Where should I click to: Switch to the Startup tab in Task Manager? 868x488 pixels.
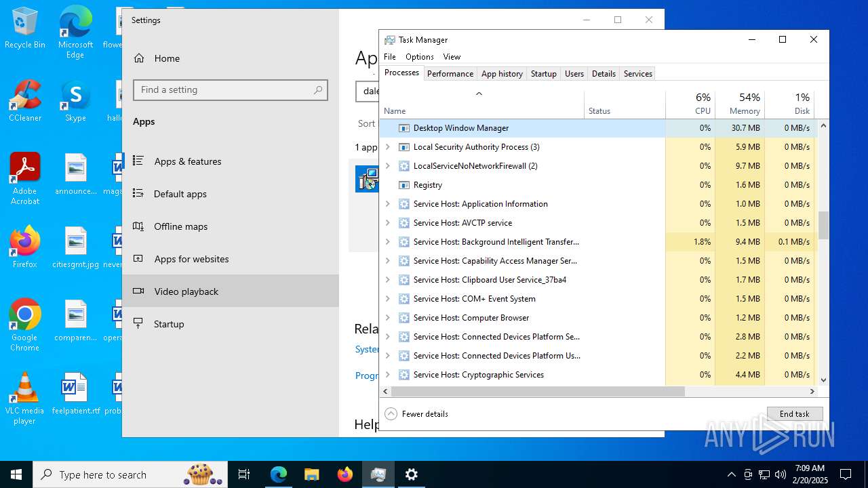(x=544, y=74)
